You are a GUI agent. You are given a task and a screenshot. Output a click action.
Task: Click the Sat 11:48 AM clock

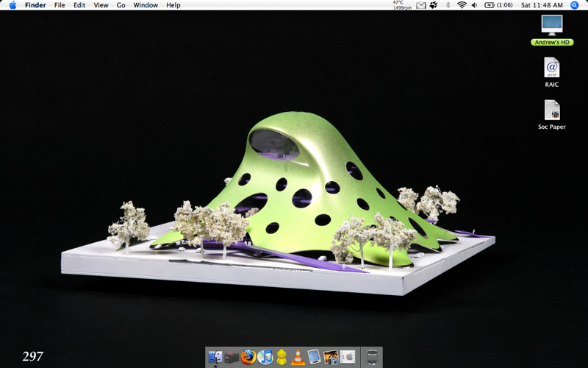tap(542, 5)
